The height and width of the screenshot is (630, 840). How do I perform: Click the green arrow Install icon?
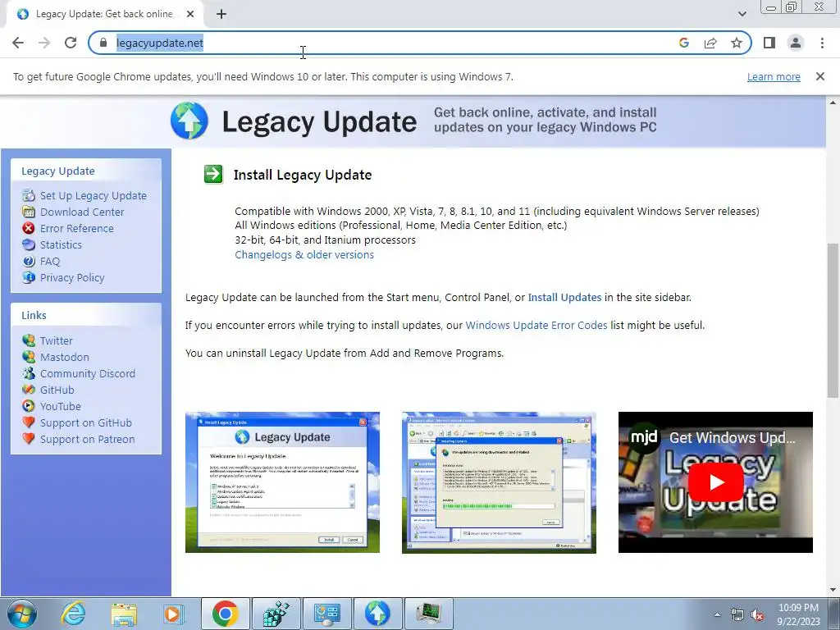pyautogui.click(x=213, y=174)
